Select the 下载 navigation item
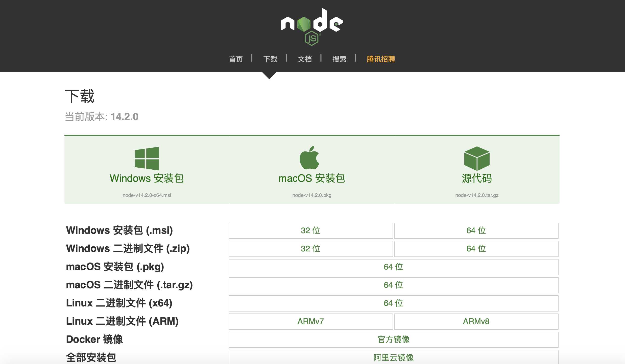 [x=270, y=59]
